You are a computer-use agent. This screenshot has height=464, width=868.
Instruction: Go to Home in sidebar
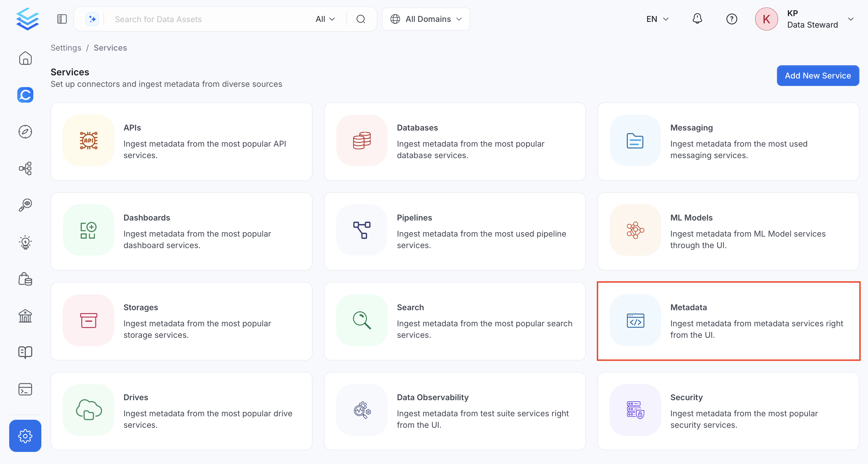tap(25, 58)
